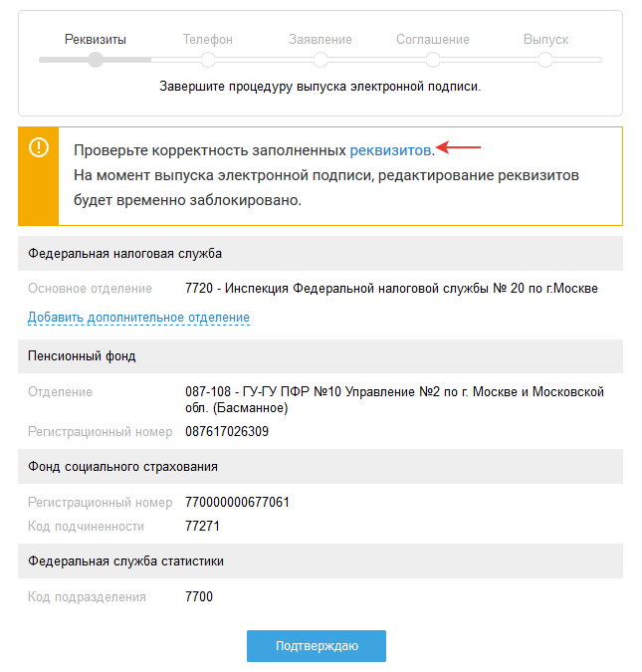Switch to the Заявление step label

(321, 40)
